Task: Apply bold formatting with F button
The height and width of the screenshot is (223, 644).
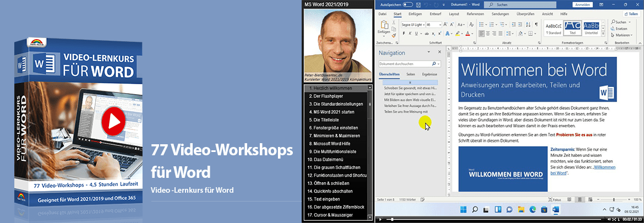Action: click(403, 33)
